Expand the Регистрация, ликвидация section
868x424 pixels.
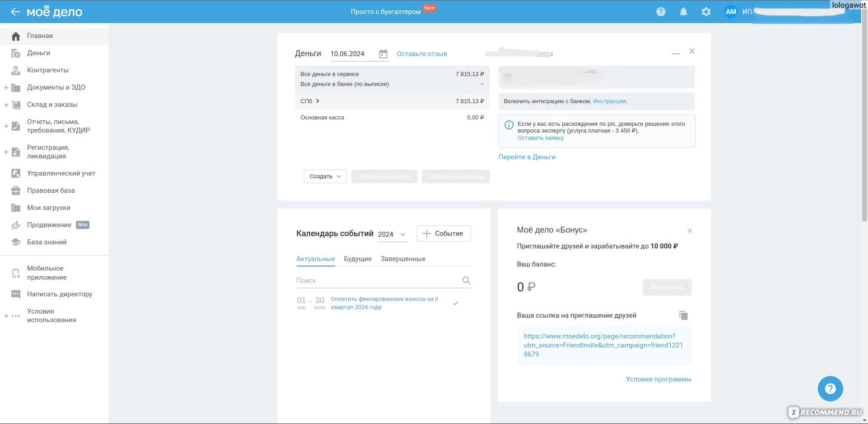coord(6,152)
